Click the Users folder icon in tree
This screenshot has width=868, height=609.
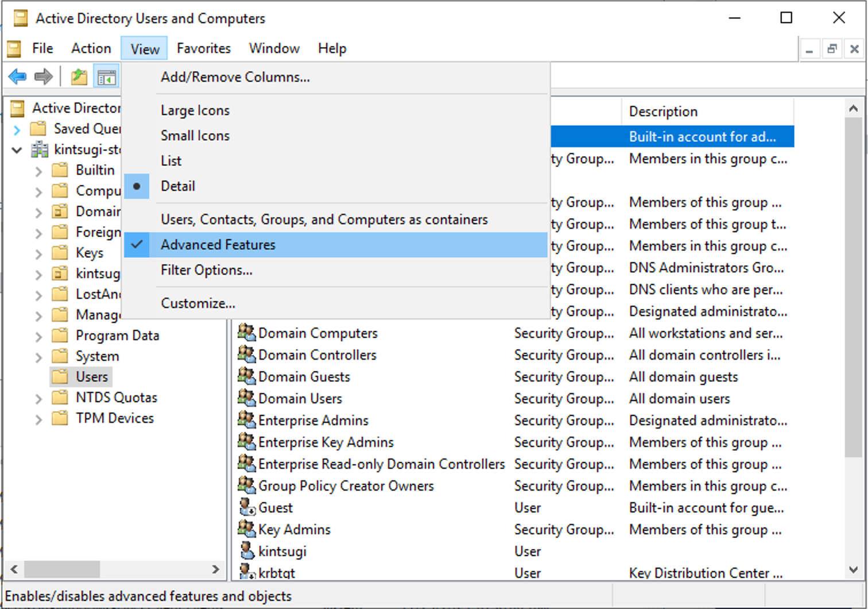(60, 377)
